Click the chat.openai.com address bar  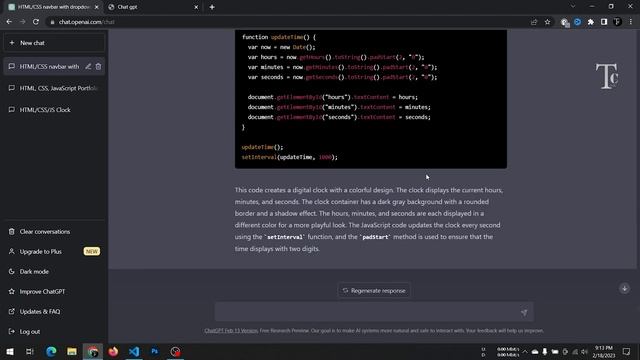tap(286, 22)
